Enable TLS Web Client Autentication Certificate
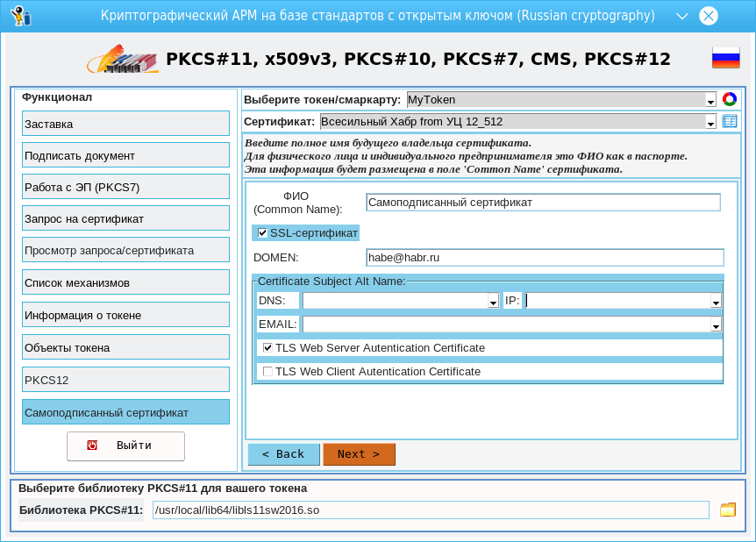 (x=268, y=371)
